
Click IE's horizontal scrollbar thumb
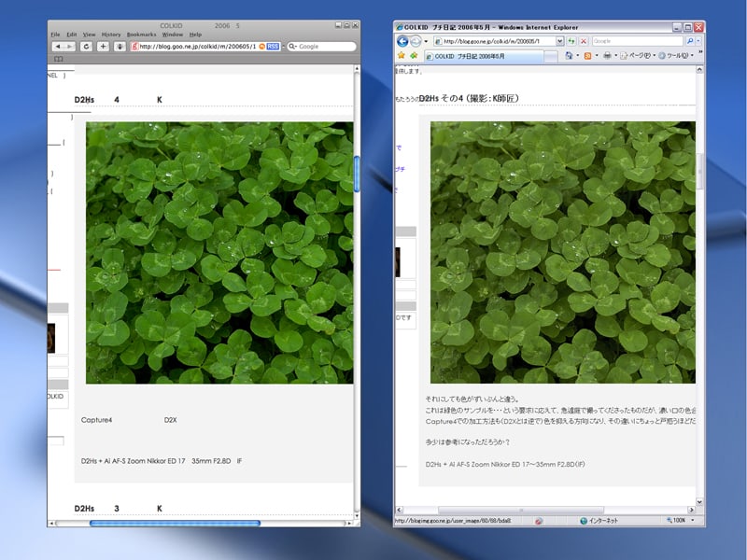521,510
